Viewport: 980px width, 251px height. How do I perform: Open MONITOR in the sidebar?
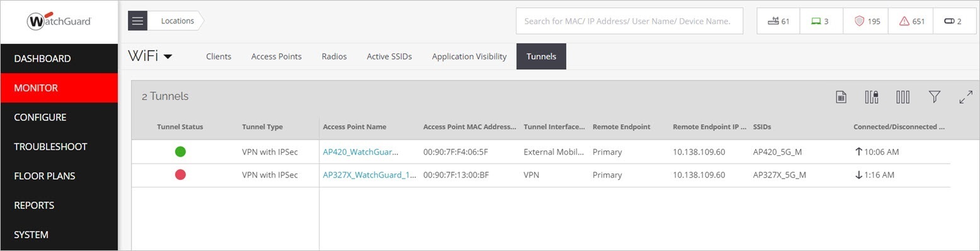pos(59,88)
